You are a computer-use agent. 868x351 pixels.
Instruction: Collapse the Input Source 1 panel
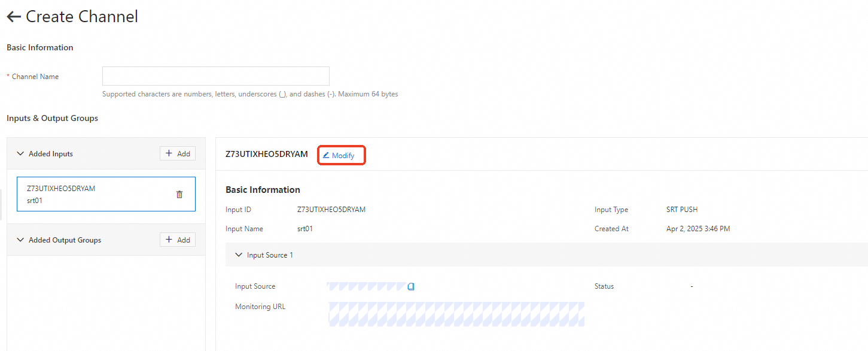(x=239, y=255)
